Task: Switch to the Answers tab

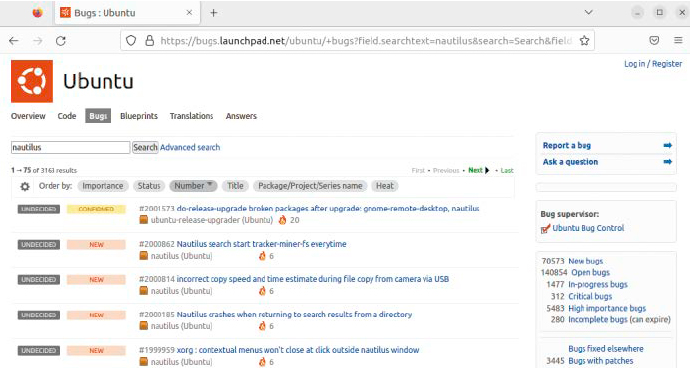Action: click(x=241, y=116)
